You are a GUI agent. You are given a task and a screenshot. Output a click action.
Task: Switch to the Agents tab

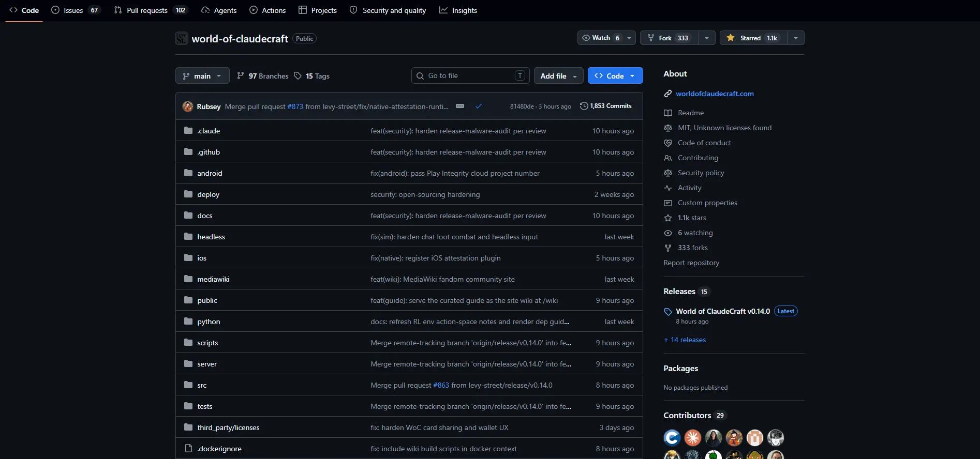point(219,10)
